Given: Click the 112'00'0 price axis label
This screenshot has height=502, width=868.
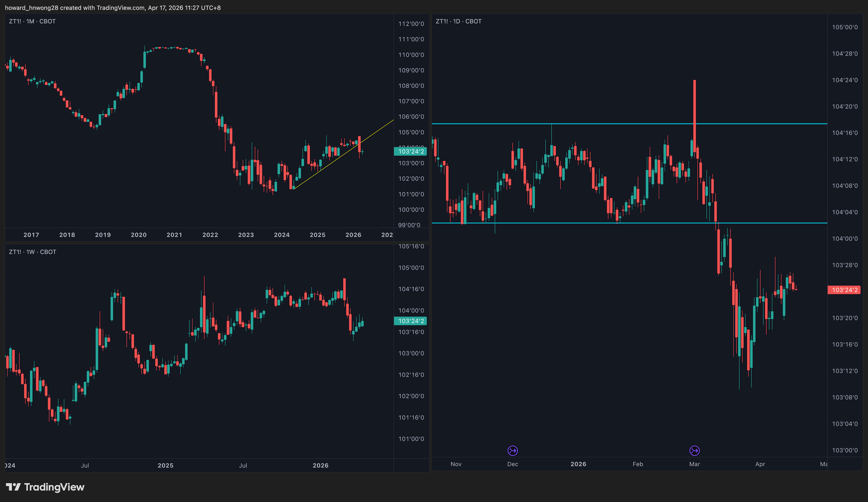Looking at the screenshot, I should tap(411, 24).
